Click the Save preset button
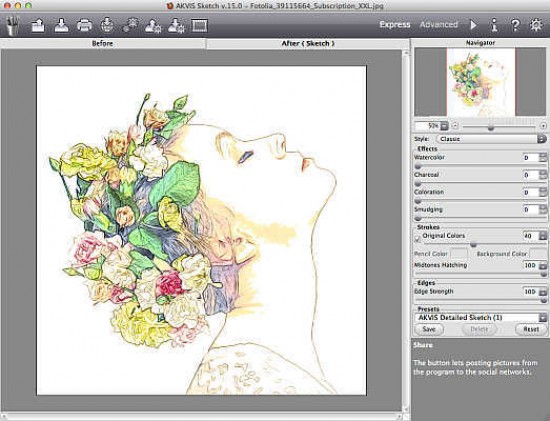 coord(429,329)
